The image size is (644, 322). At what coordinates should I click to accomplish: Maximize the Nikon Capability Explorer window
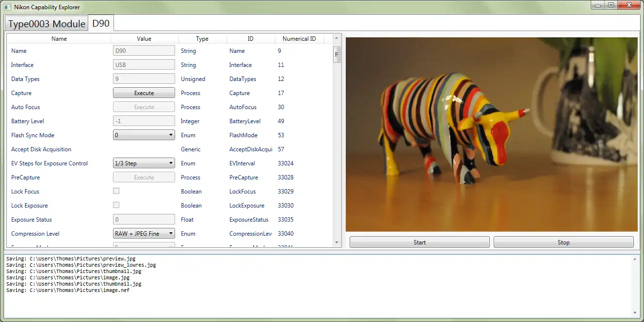pyautogui.click(x=611, y=5)
